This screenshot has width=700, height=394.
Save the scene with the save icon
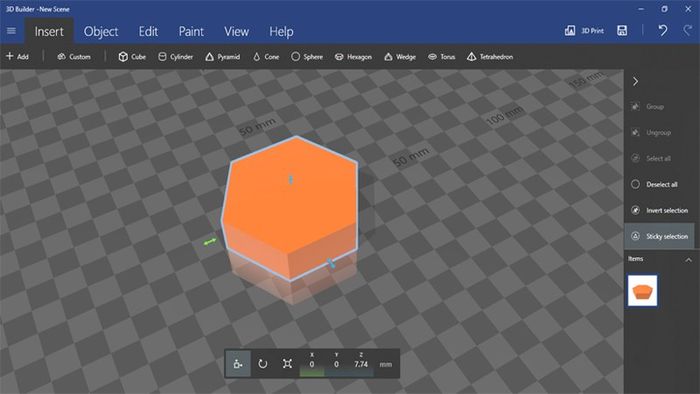622,30
